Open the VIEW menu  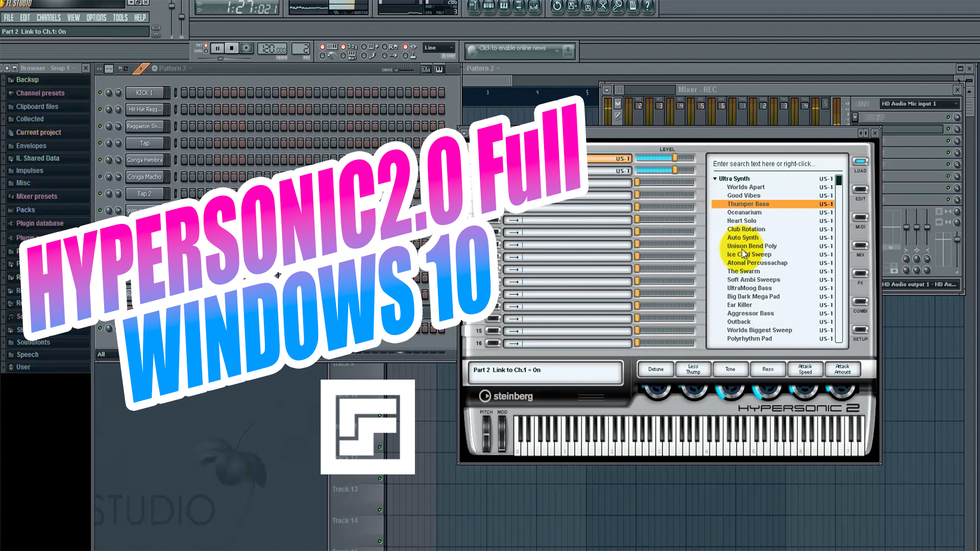coord(73,18)
